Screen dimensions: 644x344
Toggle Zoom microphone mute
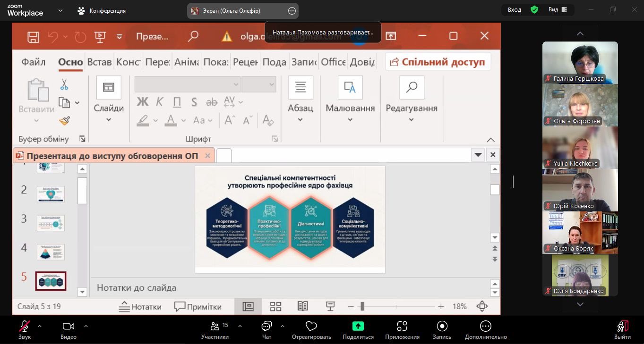(25, 330)
